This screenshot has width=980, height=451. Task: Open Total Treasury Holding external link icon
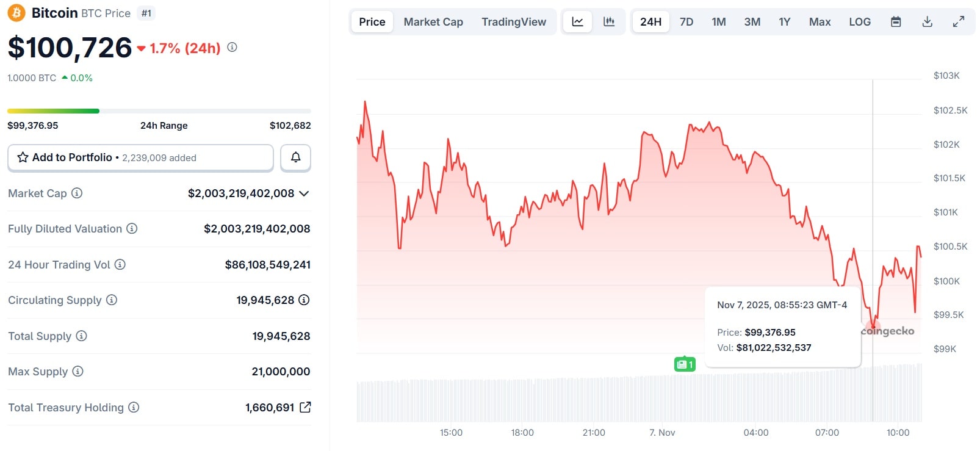[x=305, y=407]
